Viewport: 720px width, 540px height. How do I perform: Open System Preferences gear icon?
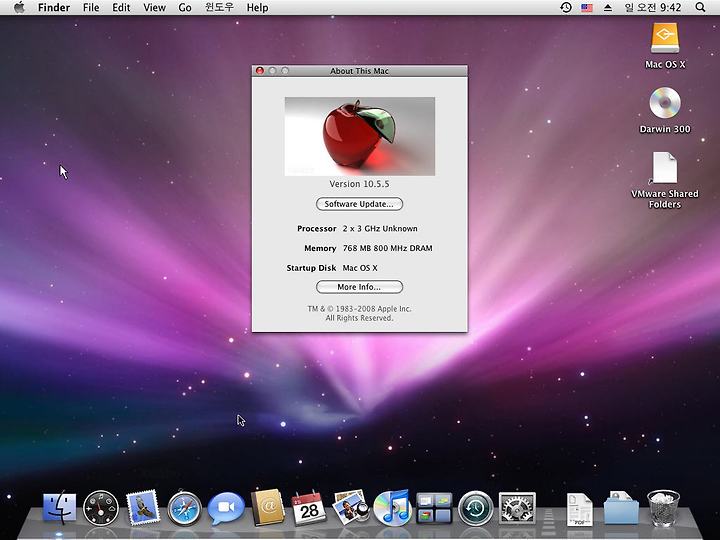[x=517, y=508]
